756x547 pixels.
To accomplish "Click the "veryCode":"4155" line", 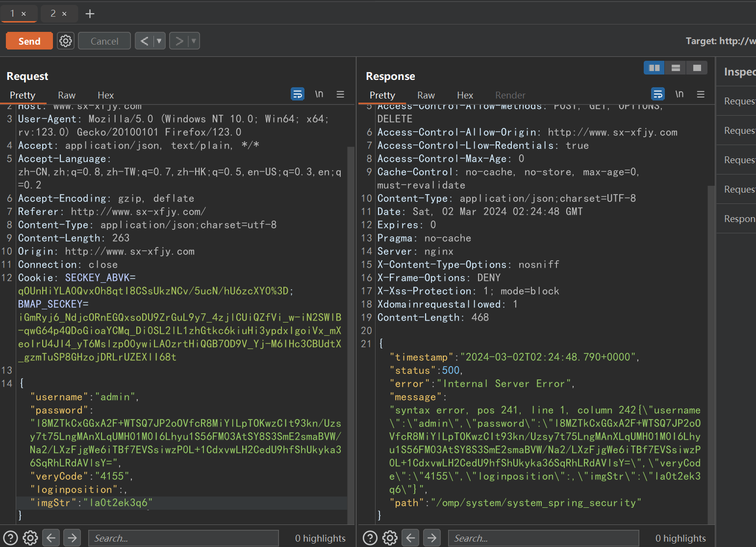I will point(81,476).
